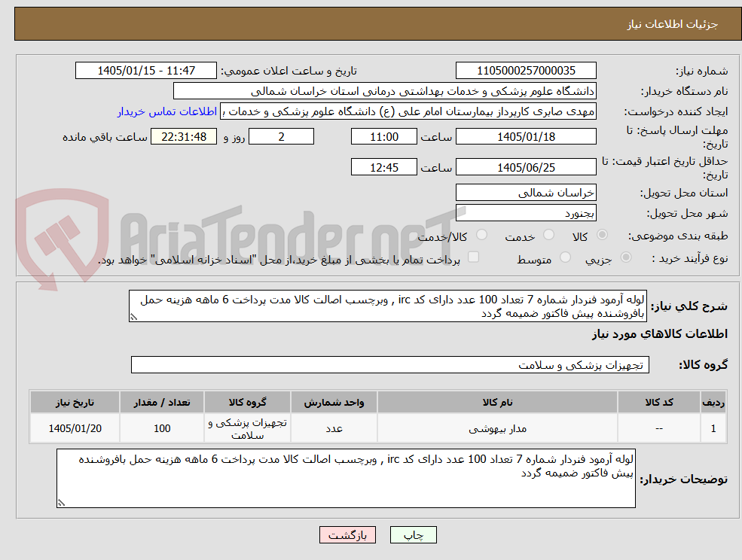Select the خدمت radio button
Viewport: 742px width, 560px height.
[549, 235]
